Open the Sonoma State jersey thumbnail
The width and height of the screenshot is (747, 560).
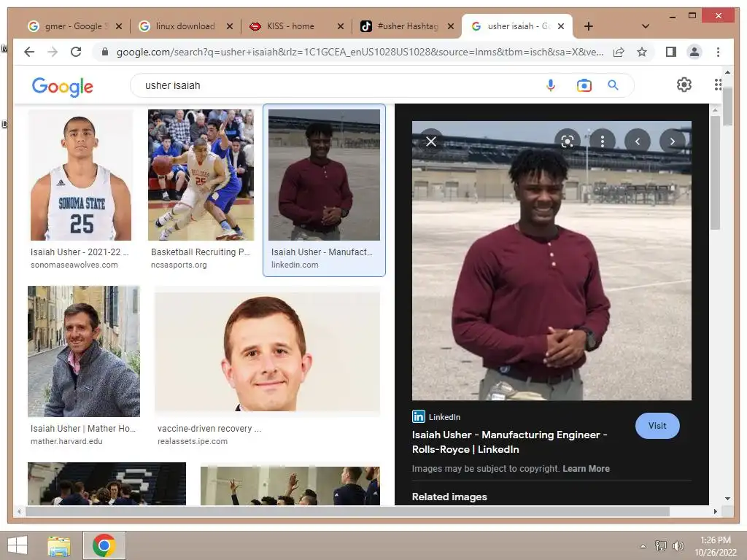click(x=81, y=175)
